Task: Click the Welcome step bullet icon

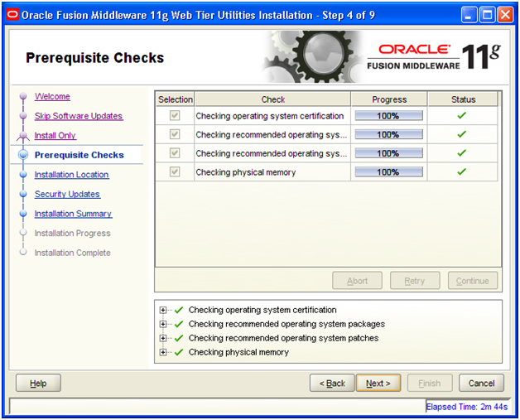Action: point(23,96)
